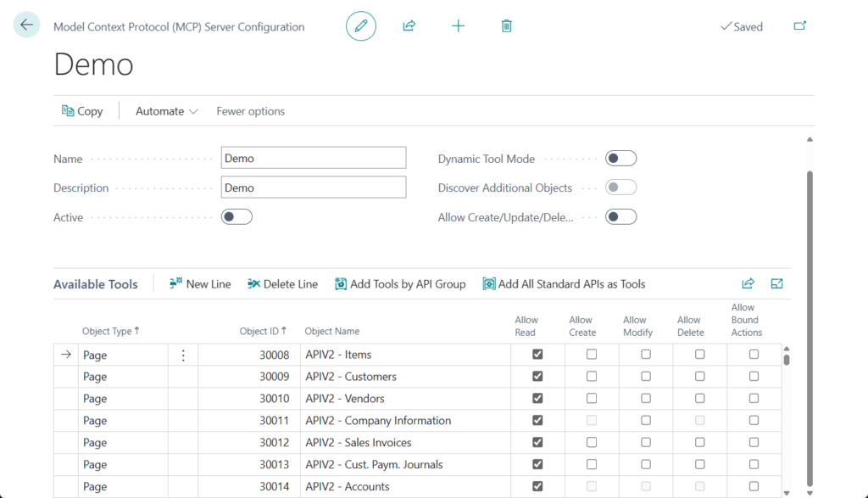
Task: Click the Copy action
Action: (x=82, y=111)
